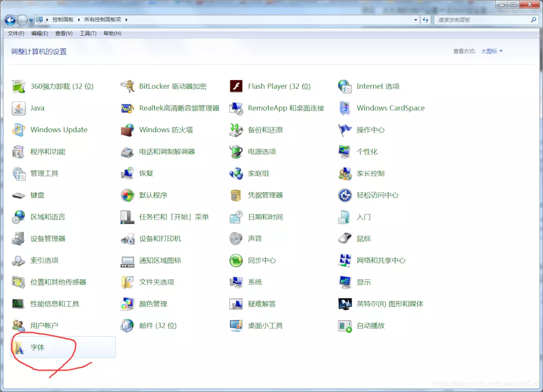Open the 英特尔(R) 图形和媒体 icon
Screen dimensions: 543x392
coord(345,303)
